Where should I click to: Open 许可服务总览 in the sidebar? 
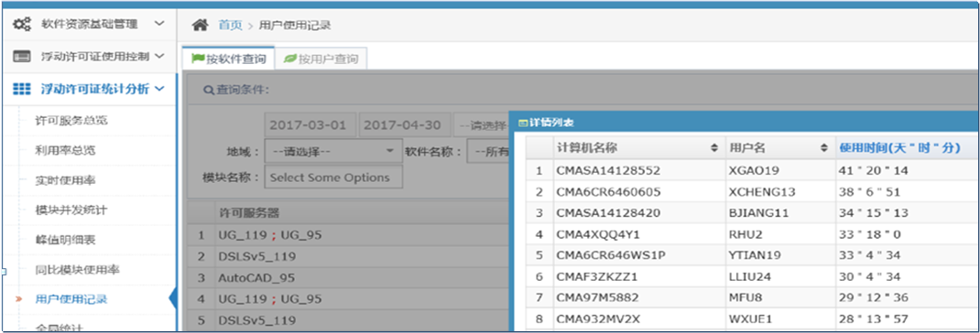71,120
